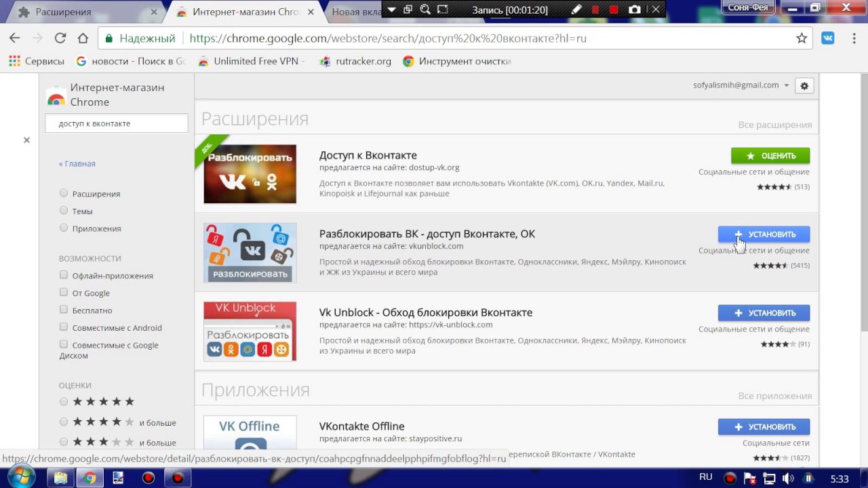
Task: Open the VK extension icon in the toolbar
Action: coord(828,39)
